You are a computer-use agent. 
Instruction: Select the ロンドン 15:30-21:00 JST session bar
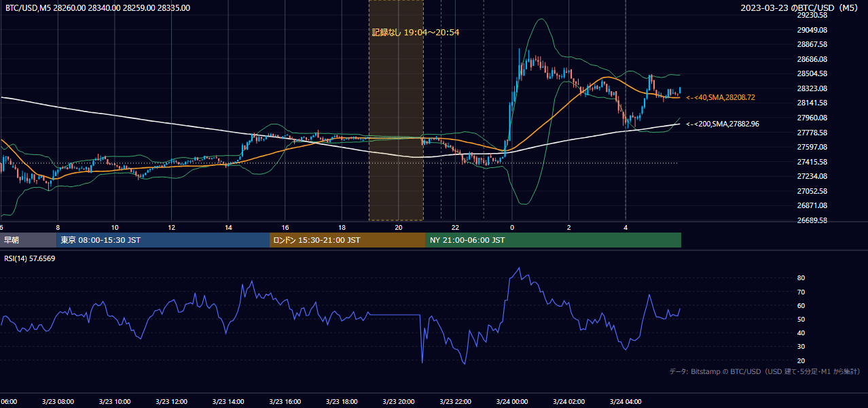[348, 240]
